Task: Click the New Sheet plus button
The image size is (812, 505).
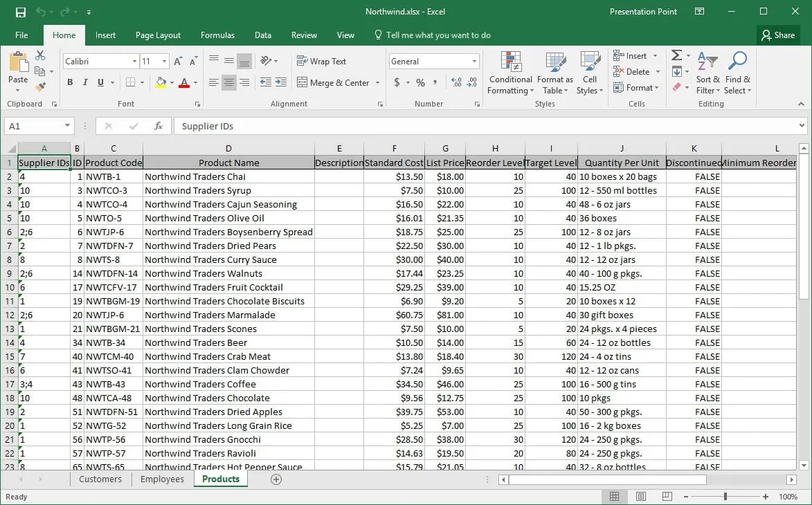Action: pyautogui.click(x=276, y=479)
